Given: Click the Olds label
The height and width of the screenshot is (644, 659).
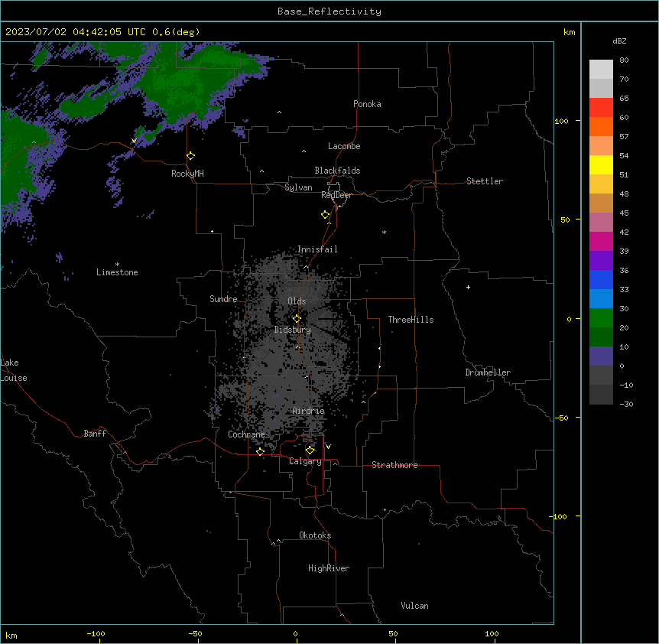Looking at the screenshot, I should click(297, 301).
